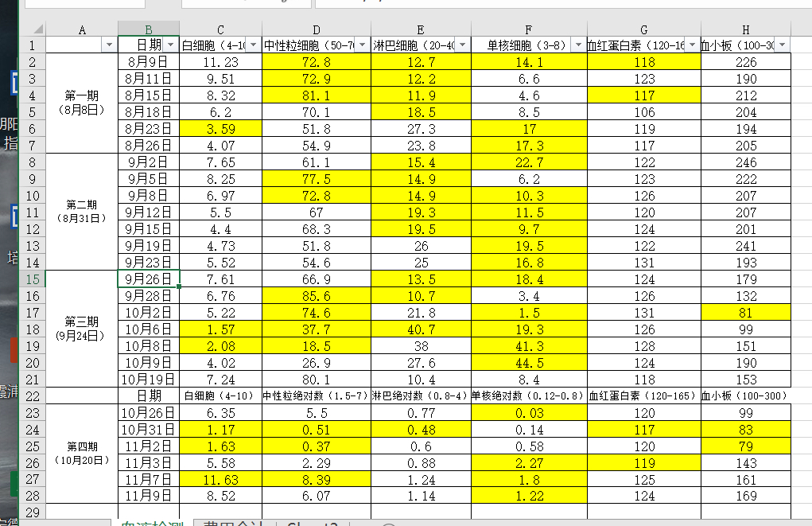This screenshot has width=812, height=526.
Task: Click the yellow cell with value 44.5
Action: pyautogui.click(x=529, y=363)
